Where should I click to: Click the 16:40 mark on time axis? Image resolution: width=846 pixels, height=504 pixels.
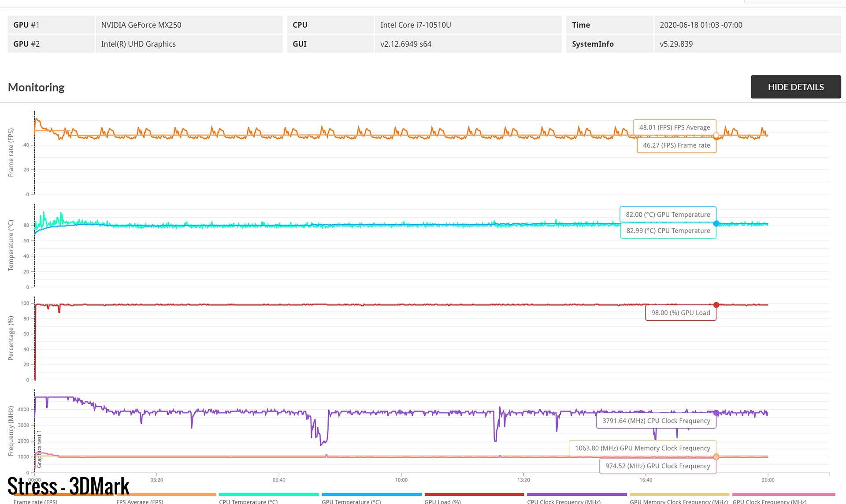point(646,480)
